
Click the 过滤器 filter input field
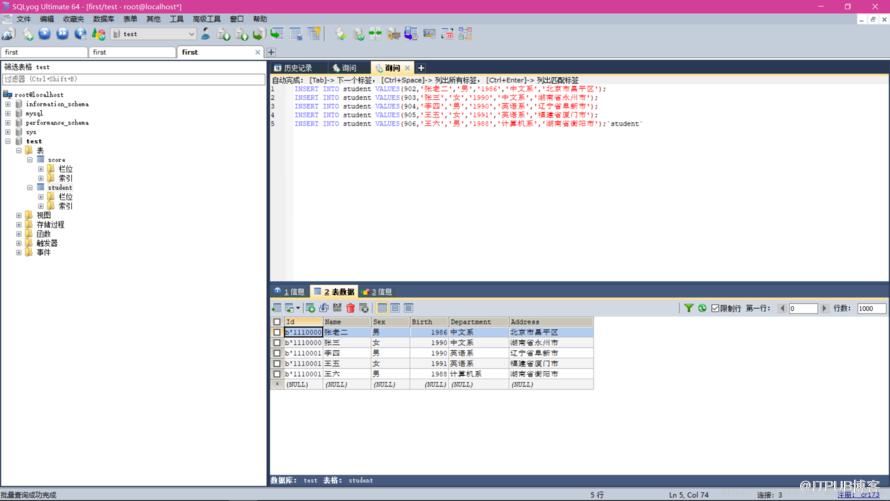click(133, 79)
